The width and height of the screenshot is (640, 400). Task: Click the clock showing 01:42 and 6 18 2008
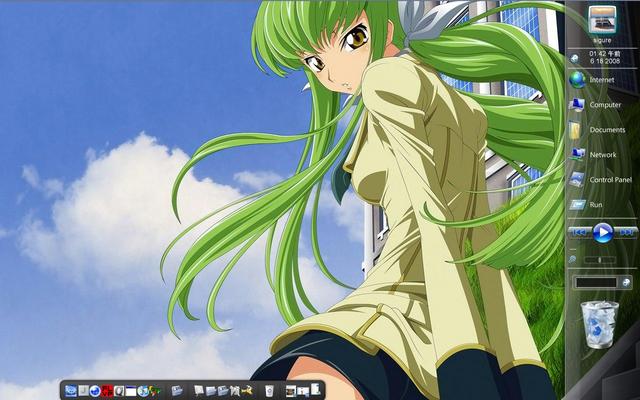pos(604,58)
